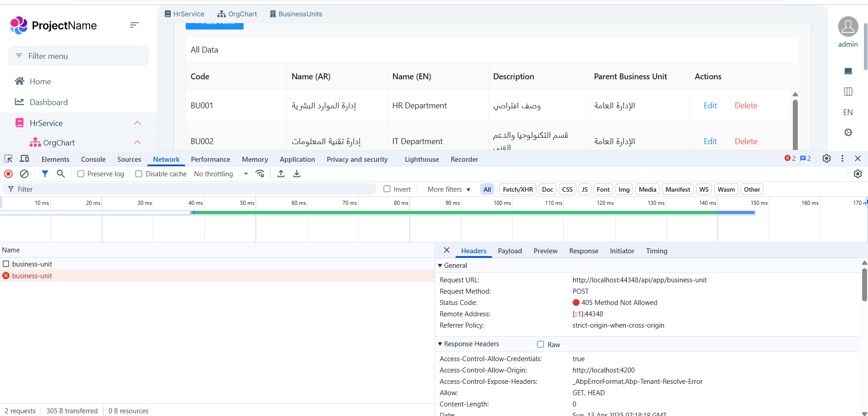Open the Response tab of the request
The image size is (868, 416).
583,251
